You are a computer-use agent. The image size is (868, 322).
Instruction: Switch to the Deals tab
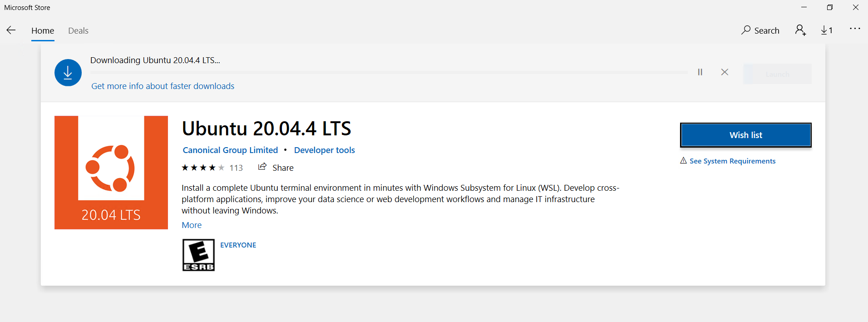(x=78, y=31)
